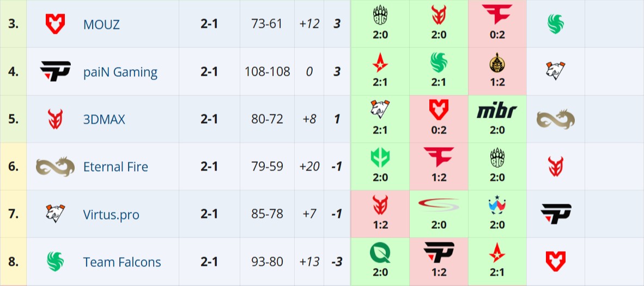This screenshot has width=644, height=286.
Task: Select the BIG logo in the MOUZ row
Action: pyautogui.click(x=380, y=15)
